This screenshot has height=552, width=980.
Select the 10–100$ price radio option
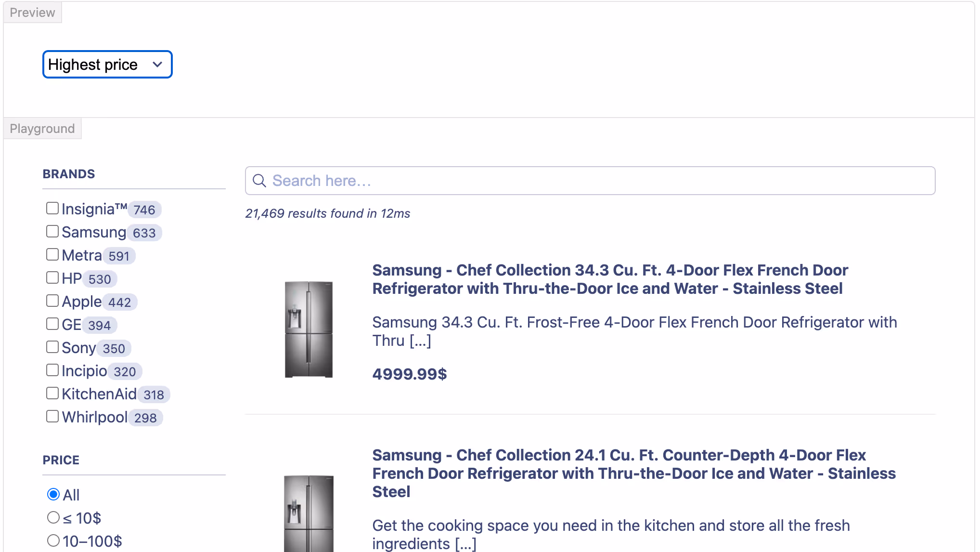(x=53, y=541)
